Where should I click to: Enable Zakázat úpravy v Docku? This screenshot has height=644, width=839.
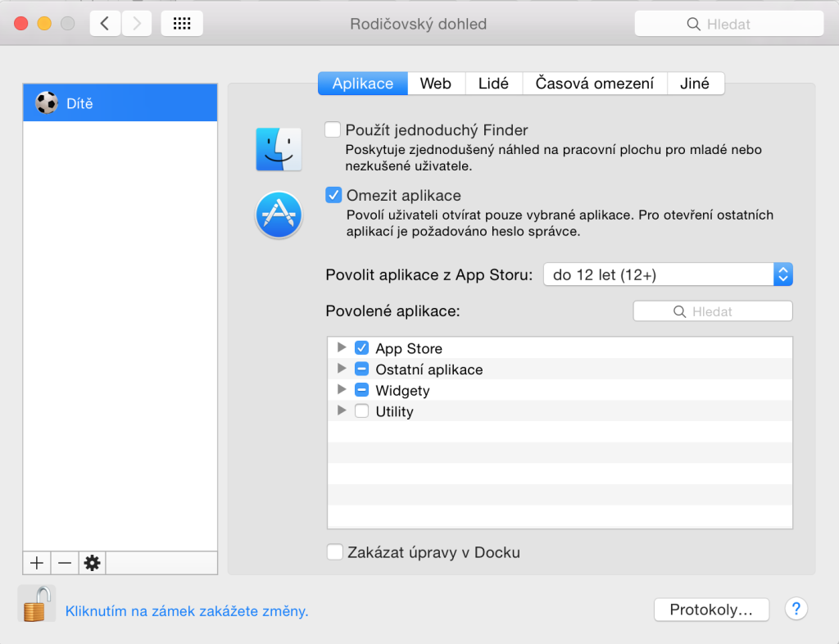(x=335, y=552)
